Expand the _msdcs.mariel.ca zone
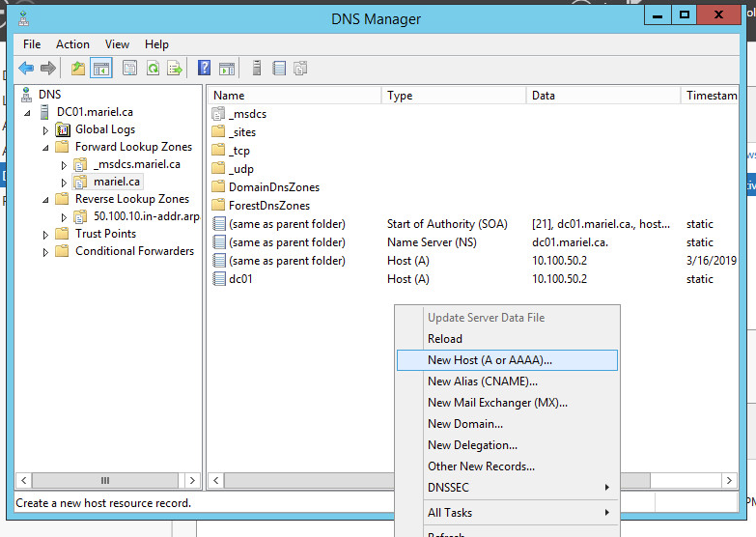This screenshot has height=537, width=756. (x=64, y=165)
